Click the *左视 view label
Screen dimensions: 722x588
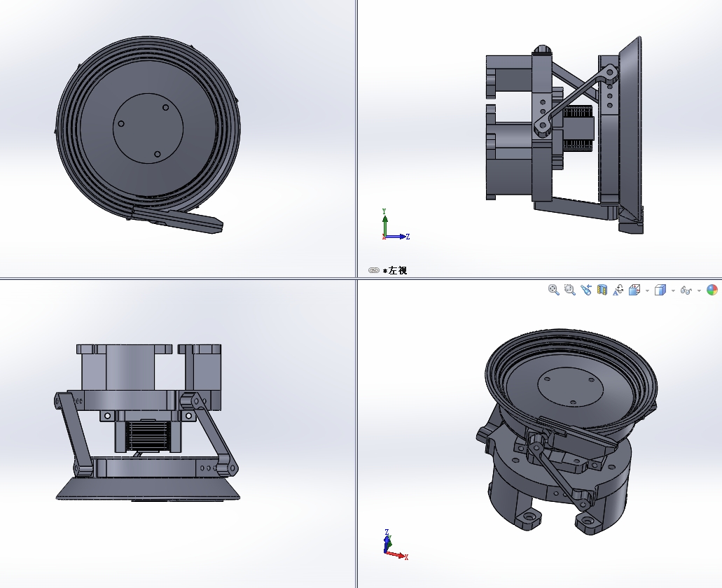click(394, 270)
